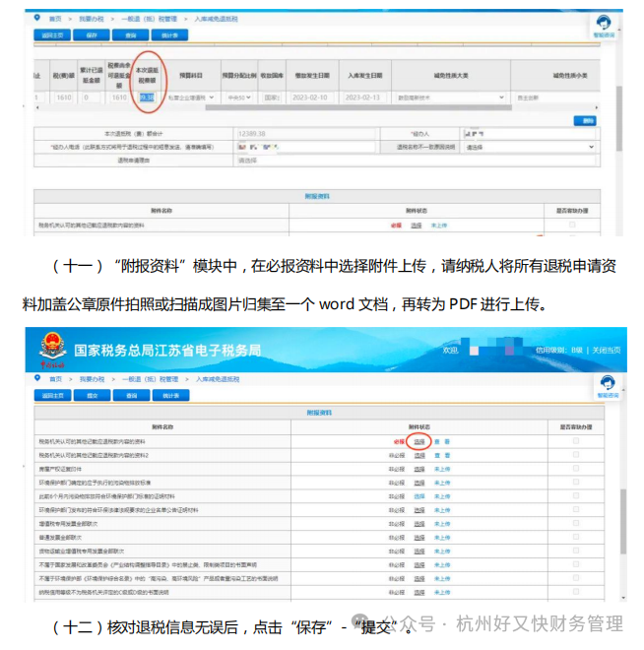Open the 退税名称不一致原因说明 dropdown
Image resolution: width=644 pixels, height=650 pixels.
530,147
